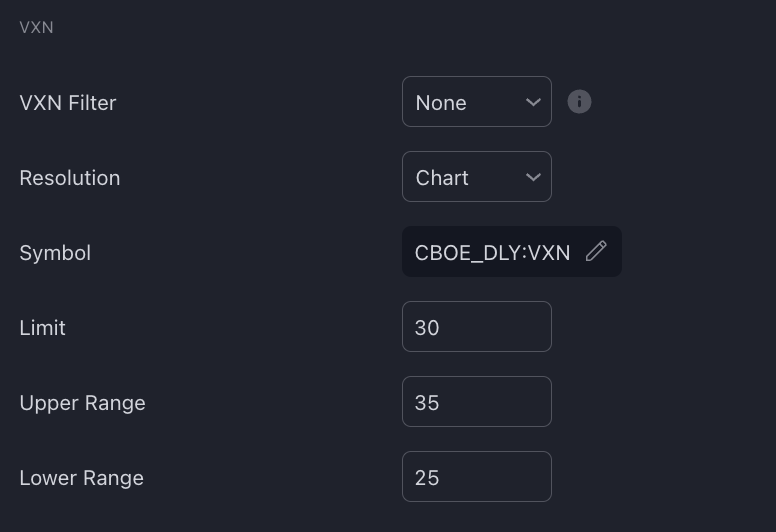Click the info icon beside VXN Filter
This screenshot has width=776, height=532.
point(579,102)
